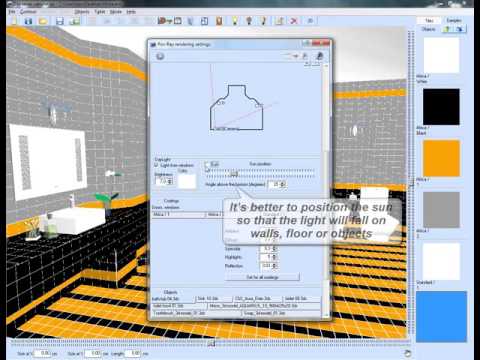Viewport: 480px width, 360px height.
Task: Adjust the angle above horizon spinner
Action: pyautogui.click(x=283, y=184)
